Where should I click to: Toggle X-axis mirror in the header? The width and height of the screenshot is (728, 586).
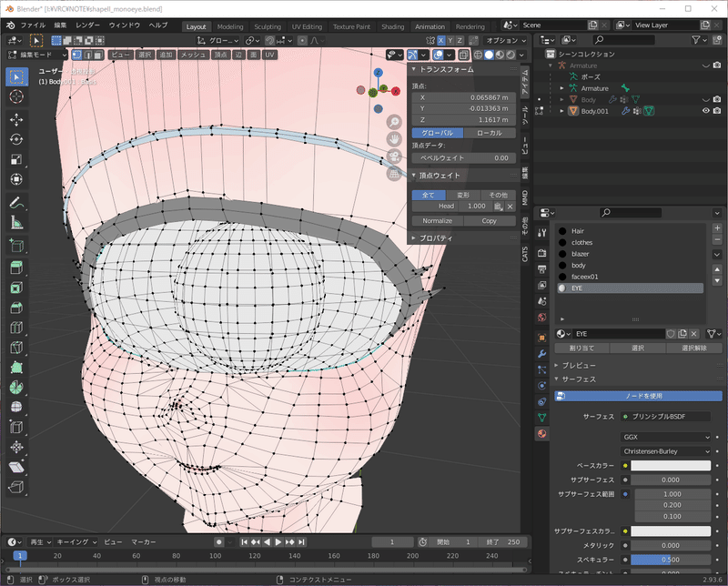pyautogui.click(x=441, y=40)
